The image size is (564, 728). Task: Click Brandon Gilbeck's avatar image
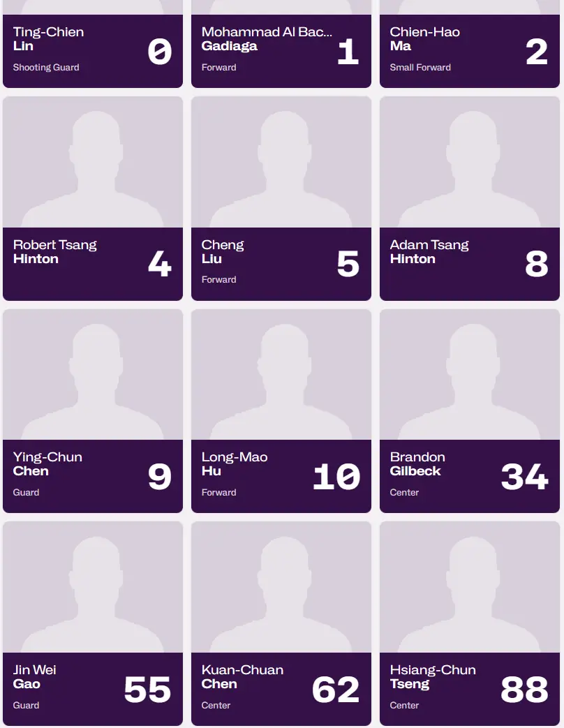pyautogui.click(x=470, y=375)
